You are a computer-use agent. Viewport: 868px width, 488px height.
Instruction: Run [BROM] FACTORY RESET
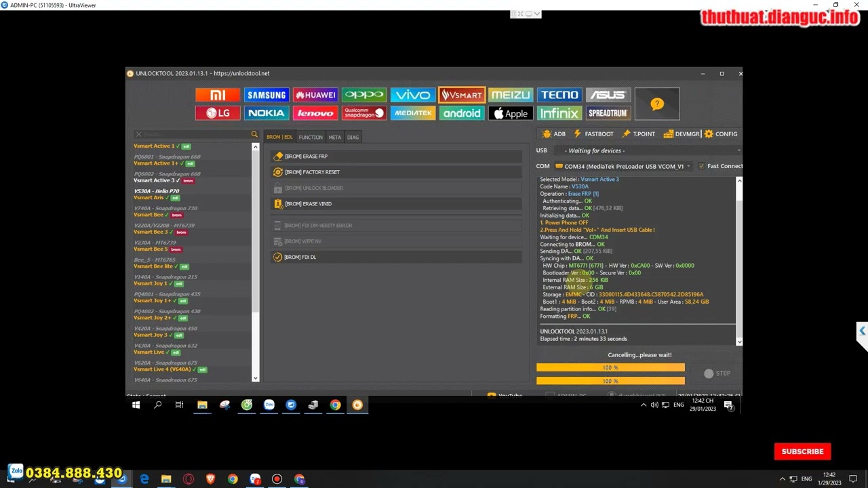pos(396,172)
